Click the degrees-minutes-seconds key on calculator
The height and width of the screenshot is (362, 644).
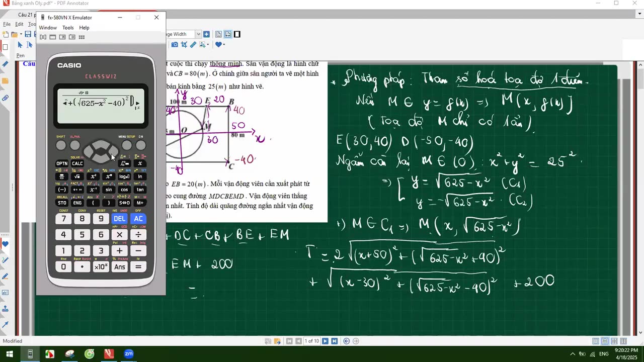point(77,190)
